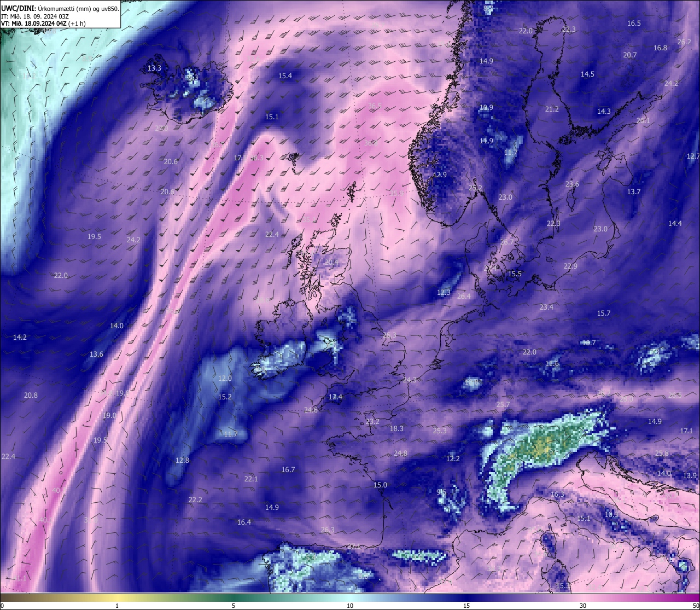
Task: Select the 12.7 value at the right edge
Action: point(693,156)
